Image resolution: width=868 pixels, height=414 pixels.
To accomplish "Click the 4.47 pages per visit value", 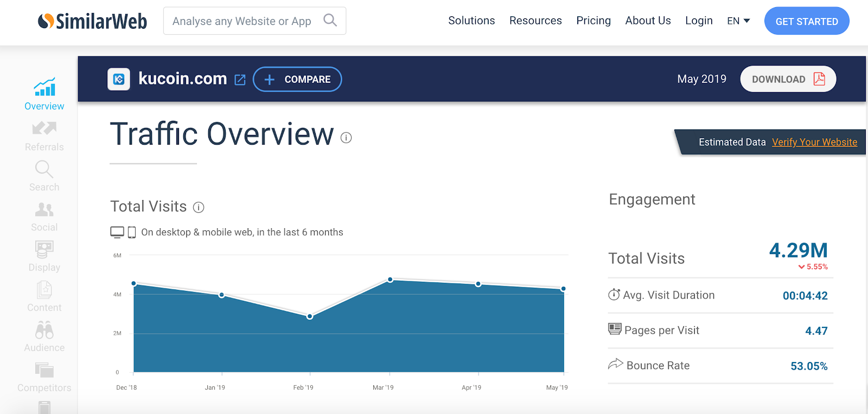I will (x=816, y=331).
